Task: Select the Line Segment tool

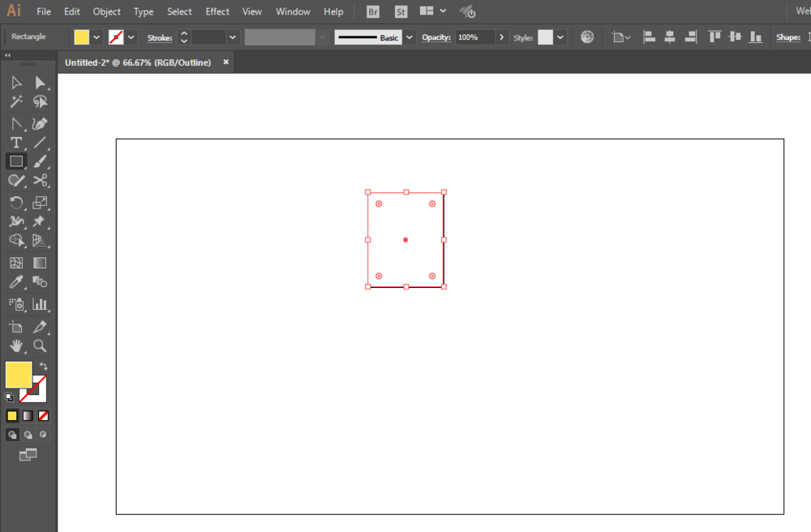Action: [x=40, y=143]
